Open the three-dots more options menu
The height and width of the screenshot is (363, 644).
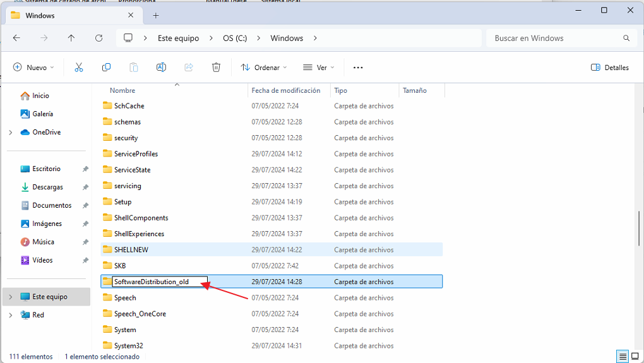(x=358, y=68)
